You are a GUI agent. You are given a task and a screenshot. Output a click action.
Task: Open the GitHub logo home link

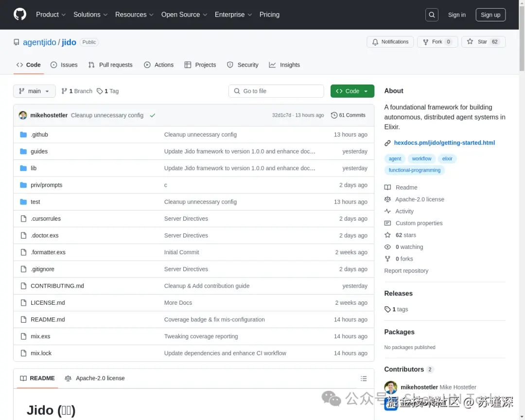20,15
